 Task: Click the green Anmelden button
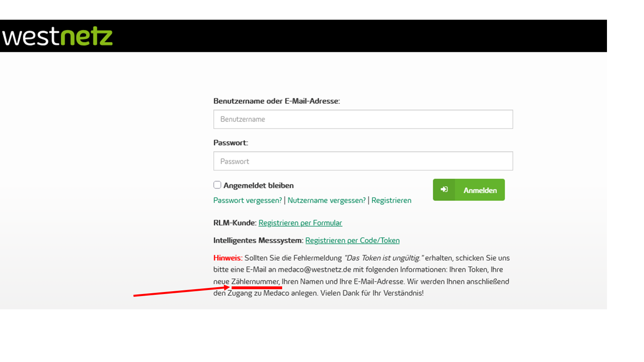pyautogui.click(x=469, y=190)
